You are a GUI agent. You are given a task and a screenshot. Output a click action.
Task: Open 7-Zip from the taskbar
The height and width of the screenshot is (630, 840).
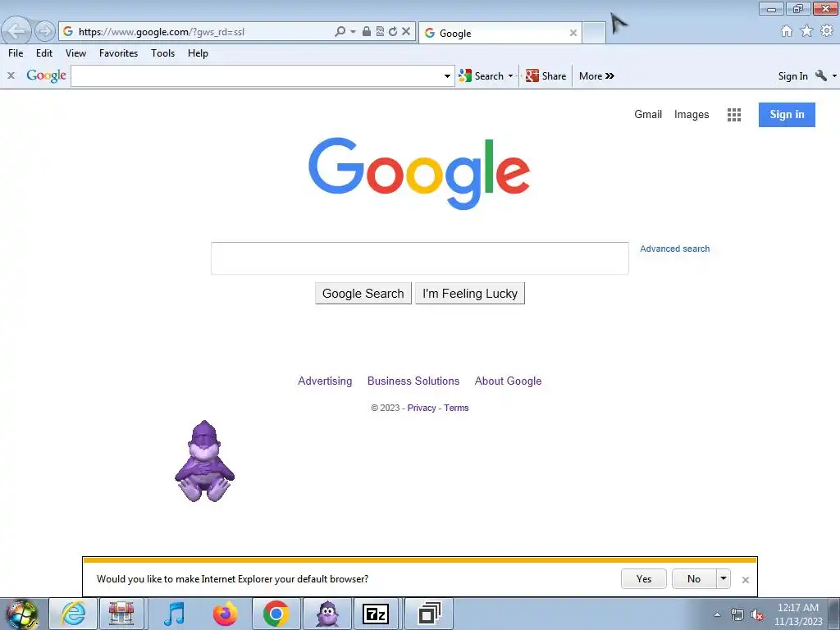coord(376,614)
